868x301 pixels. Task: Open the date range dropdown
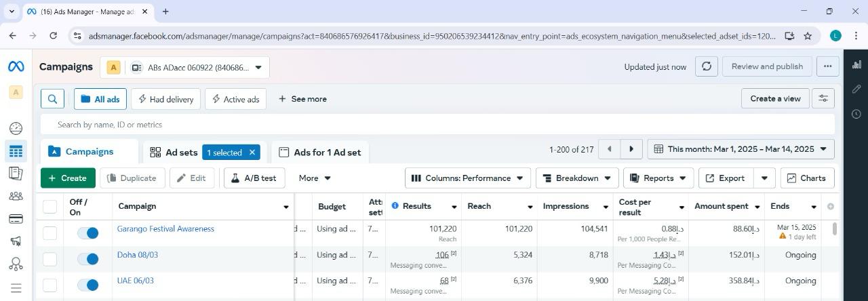click(x=741, y=149)
